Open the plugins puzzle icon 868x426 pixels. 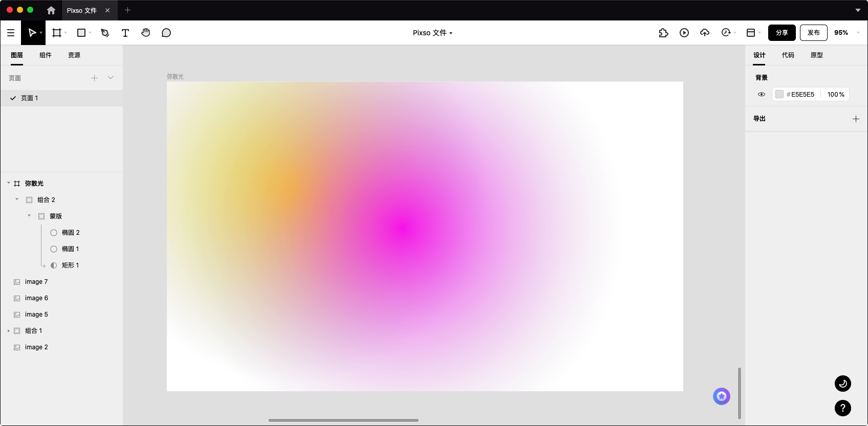664,33
